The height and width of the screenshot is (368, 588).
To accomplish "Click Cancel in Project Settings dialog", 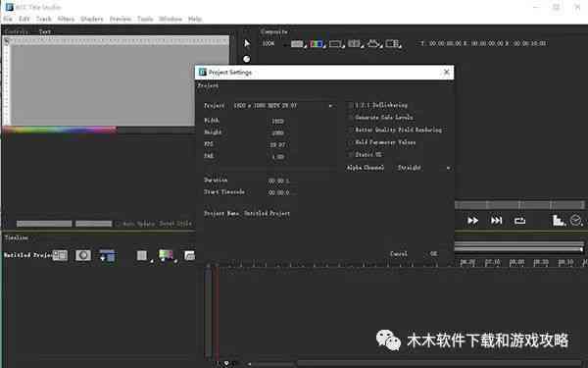I will [x=399, y=254].
